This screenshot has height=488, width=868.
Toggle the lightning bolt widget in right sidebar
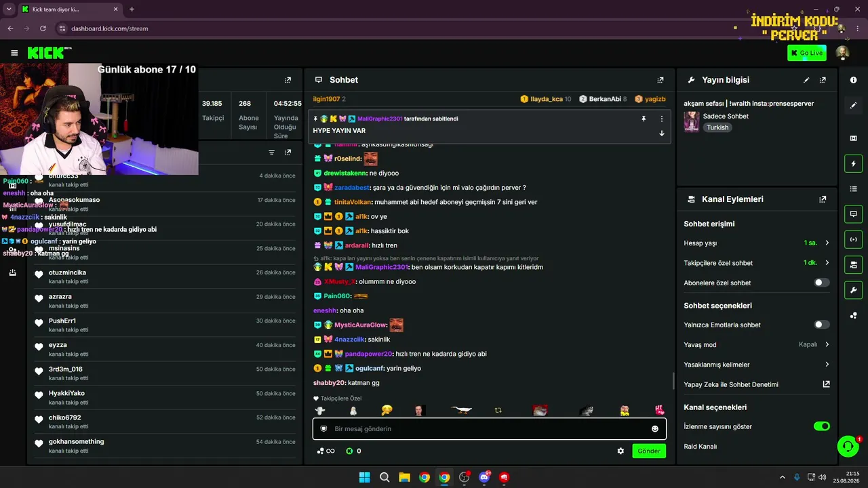pyautogui.click(x=853, y=163)
